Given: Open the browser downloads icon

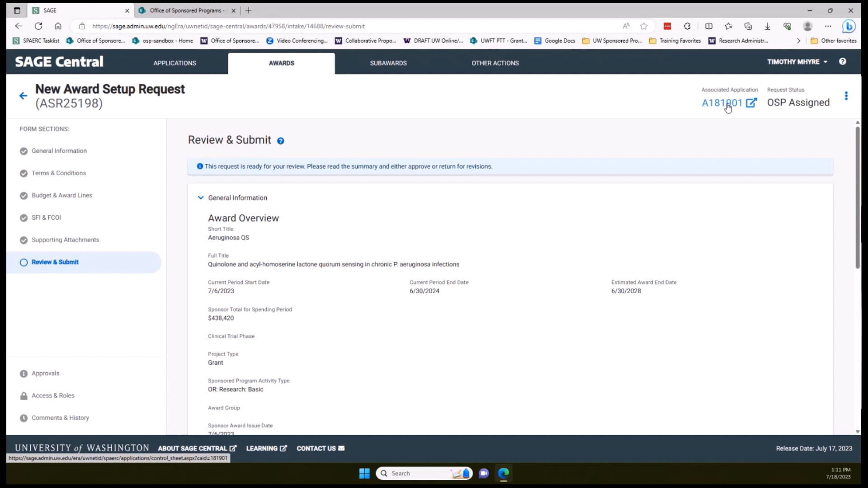Looking at the screenshot, I should [767, 26].
